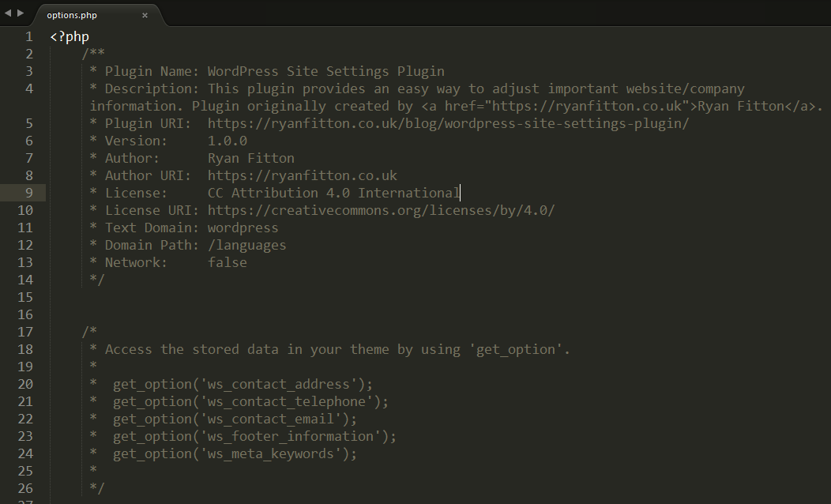Place cursor on the opening <?php tag

point(70,36)
